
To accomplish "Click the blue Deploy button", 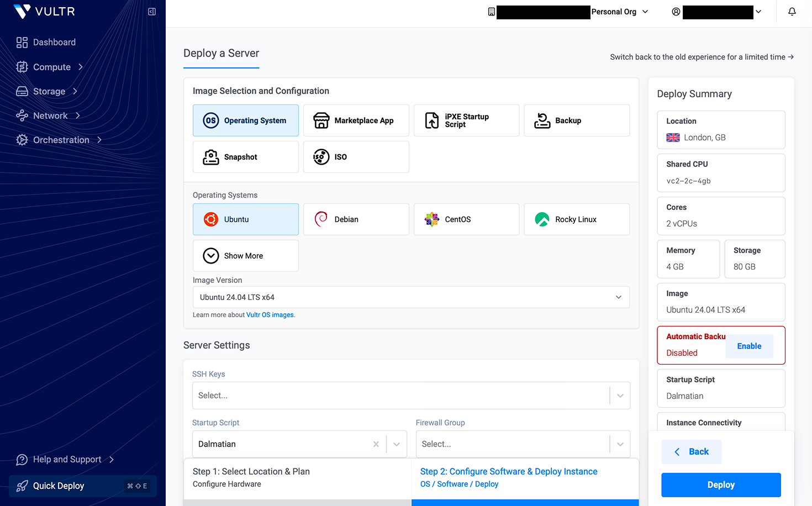I will click(x=721, y=485).
